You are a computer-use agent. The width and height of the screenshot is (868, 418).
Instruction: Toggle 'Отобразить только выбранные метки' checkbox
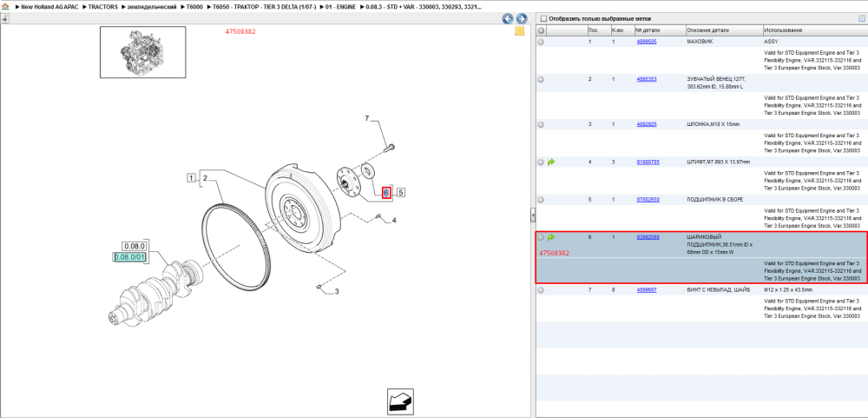pyautogui.click(x=543, y=18)
